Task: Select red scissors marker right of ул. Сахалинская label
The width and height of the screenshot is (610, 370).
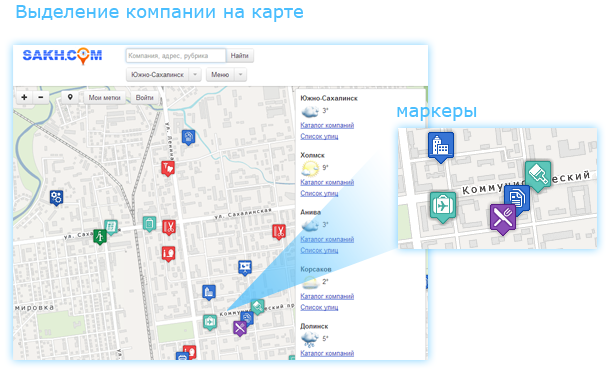Action: click(279, 232)
